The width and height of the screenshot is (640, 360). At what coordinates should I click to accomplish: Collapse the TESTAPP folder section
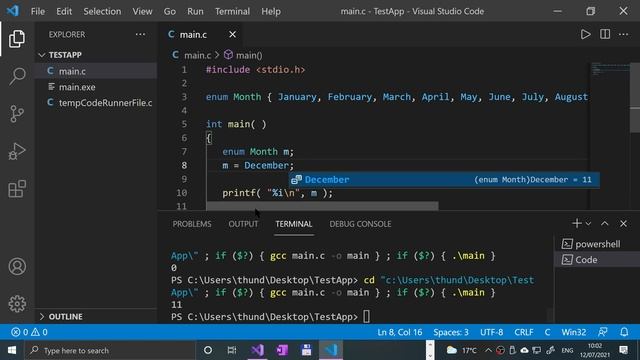(x=96, y=55)
